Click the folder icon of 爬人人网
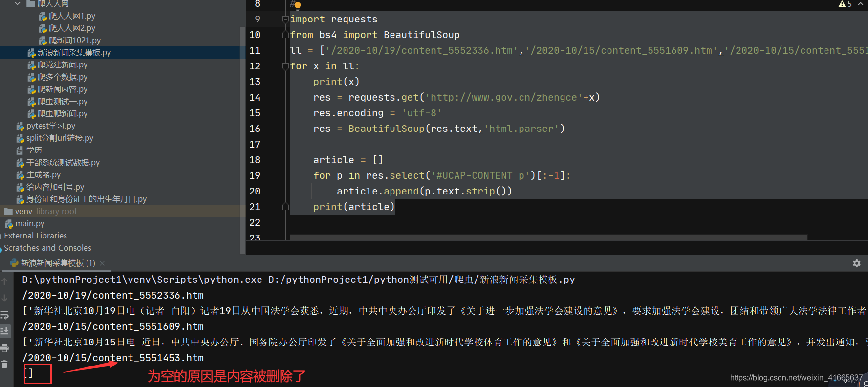Screen dimensions: 868x387 coord(31,3)
